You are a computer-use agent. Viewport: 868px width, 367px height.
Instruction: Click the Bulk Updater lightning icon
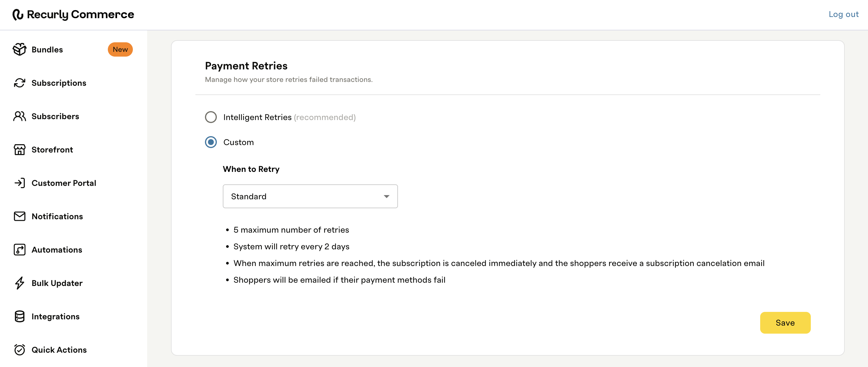tap(20, 283)
